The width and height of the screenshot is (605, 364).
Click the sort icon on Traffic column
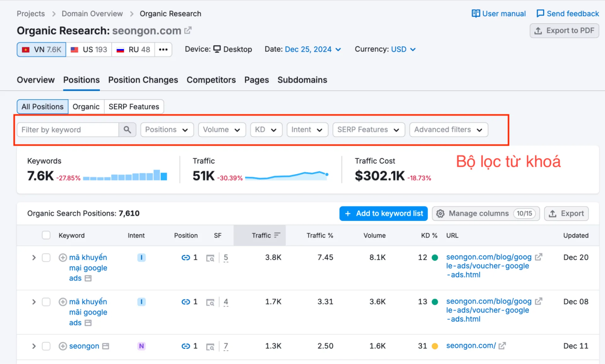point(277,235)
